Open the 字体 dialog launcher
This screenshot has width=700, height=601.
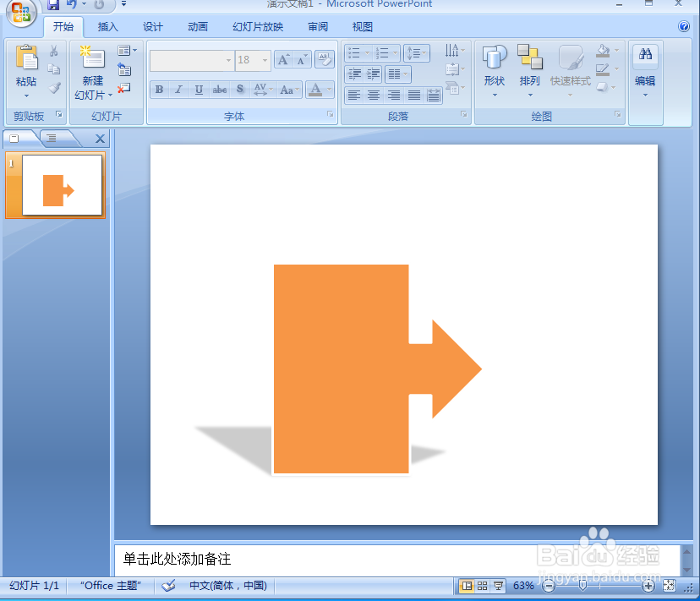point(331,114)
